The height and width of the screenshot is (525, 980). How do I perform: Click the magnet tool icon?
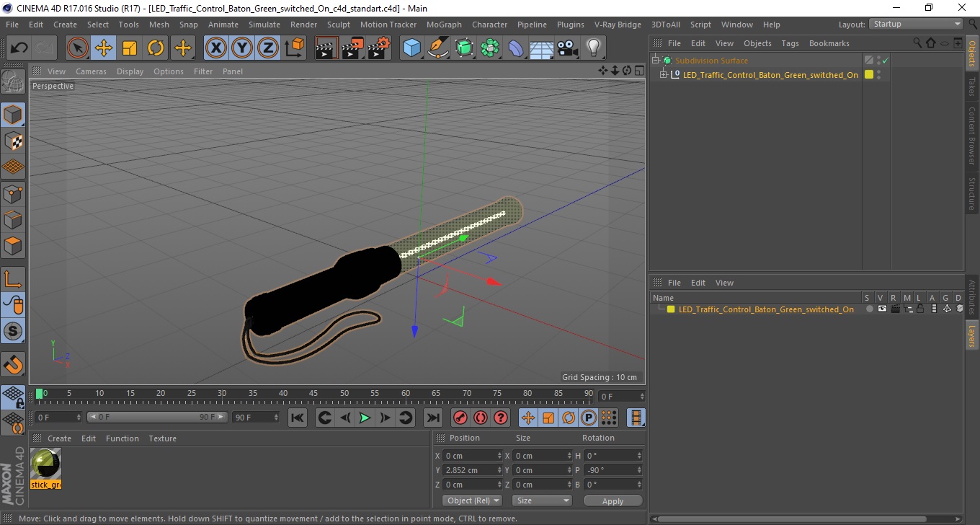pos(13,363)
